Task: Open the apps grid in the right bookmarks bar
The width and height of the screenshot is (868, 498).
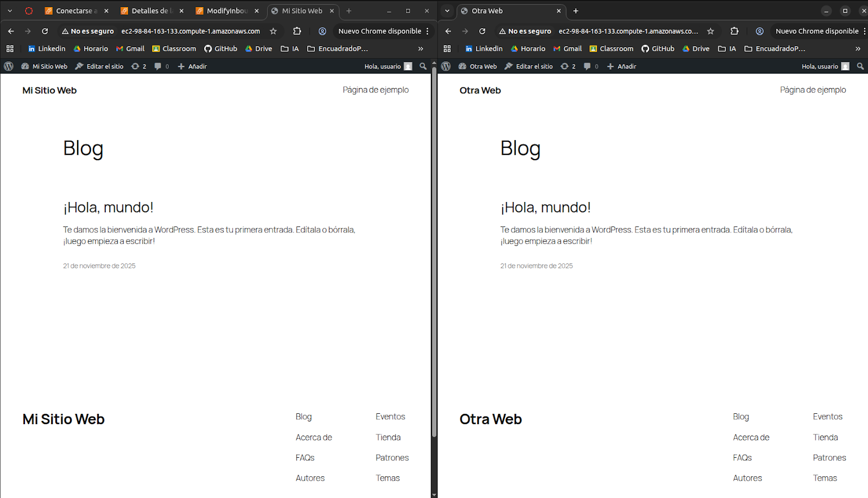Action: point(447,49)
